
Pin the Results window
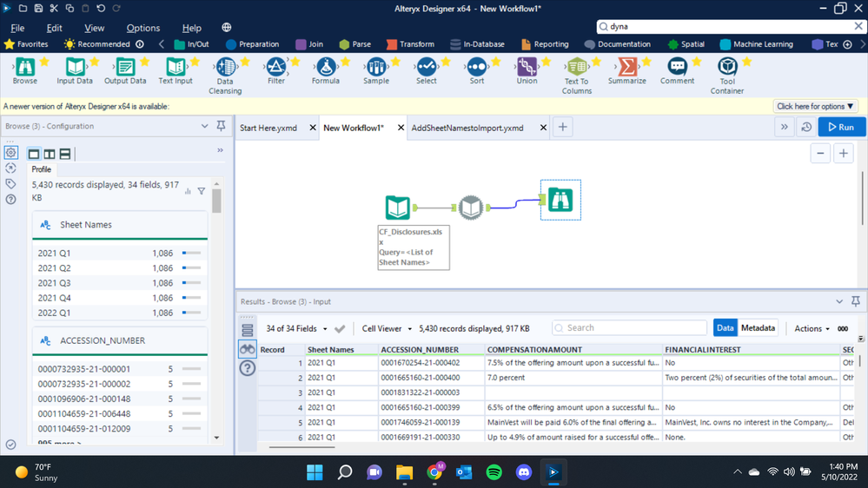pyautogui.click(x=856, y=301)
